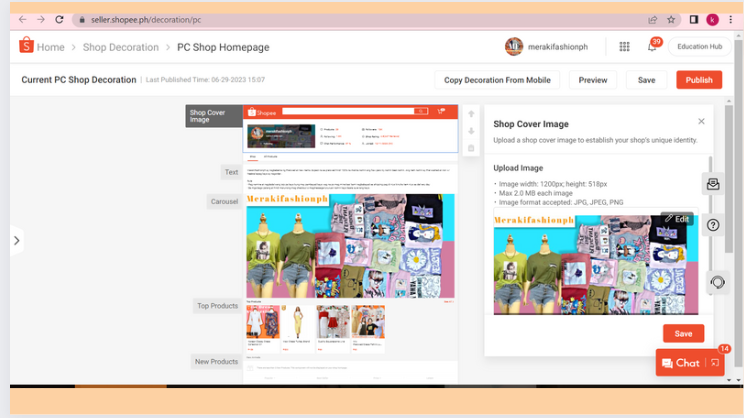Open the browser three-dot menu
Image resolution: width=744 pixels, height=418 pixels.
point(731,19)
